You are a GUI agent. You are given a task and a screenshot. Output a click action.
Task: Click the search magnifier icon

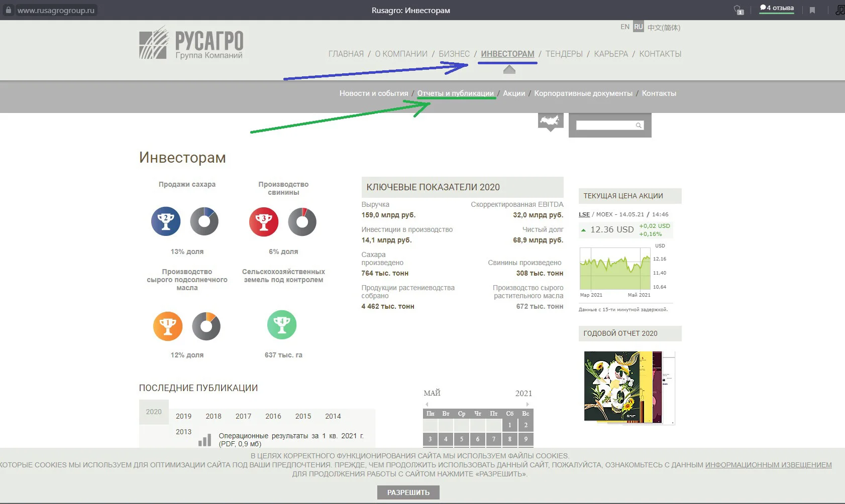click(639, 125)
